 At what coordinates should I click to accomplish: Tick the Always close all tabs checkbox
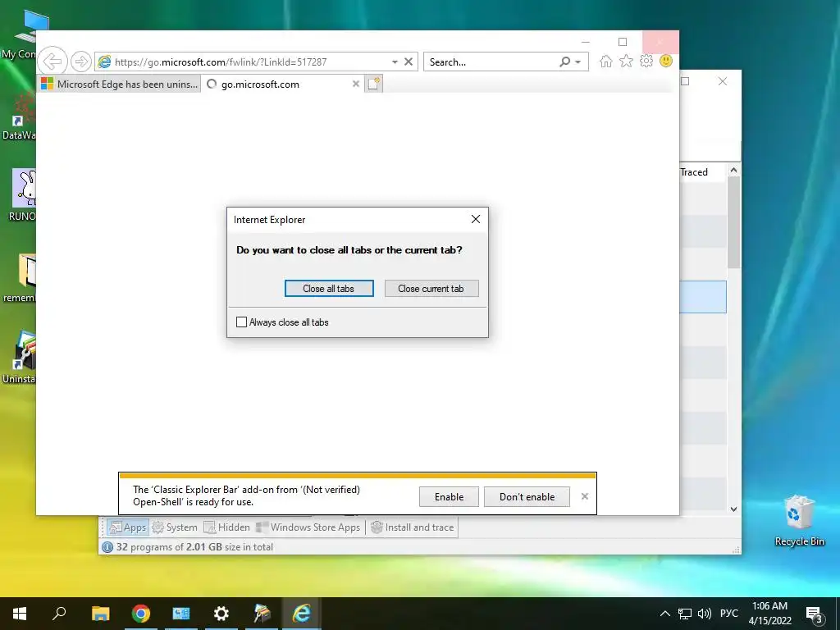tap(242, 322)
